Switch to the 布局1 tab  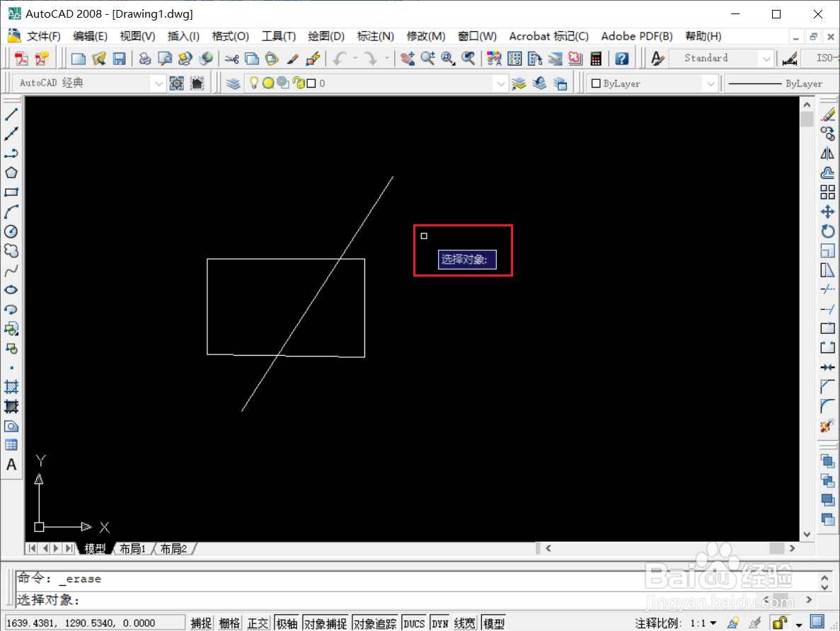[x=132, y=548]
